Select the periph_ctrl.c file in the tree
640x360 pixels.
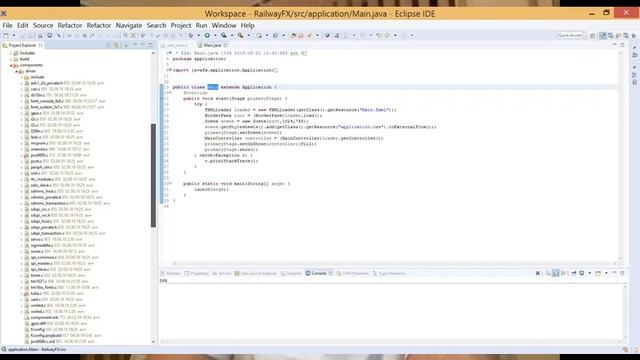click(41, 167)
